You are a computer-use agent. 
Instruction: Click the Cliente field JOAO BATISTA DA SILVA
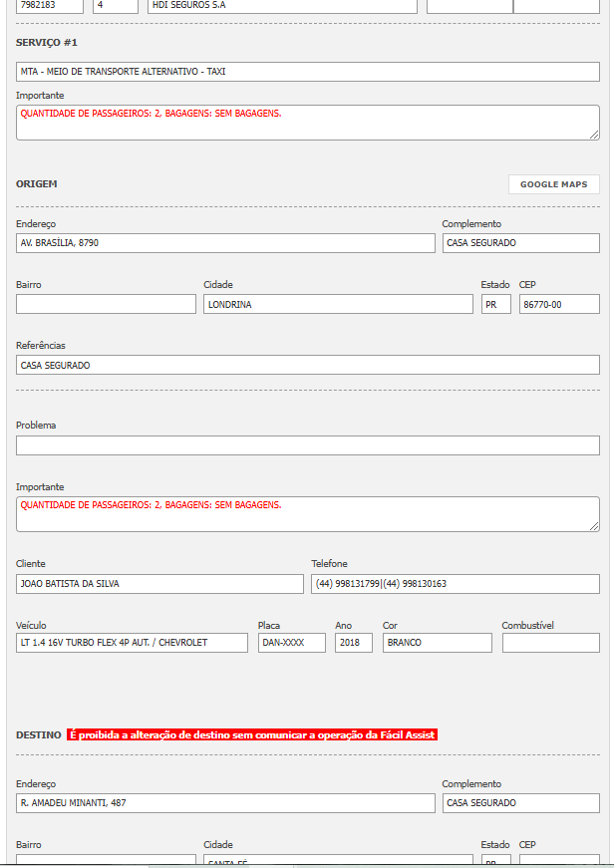coord(159,584)
